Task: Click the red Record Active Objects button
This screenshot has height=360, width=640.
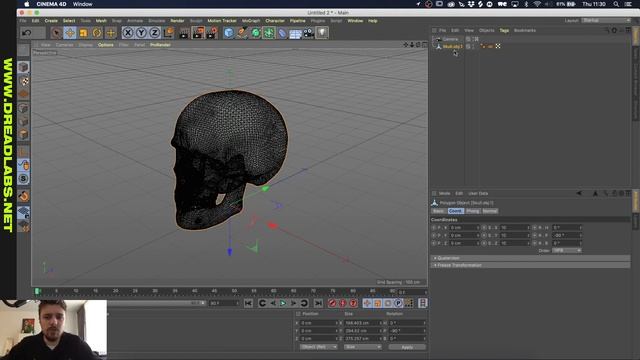Action: click(332, 303)
